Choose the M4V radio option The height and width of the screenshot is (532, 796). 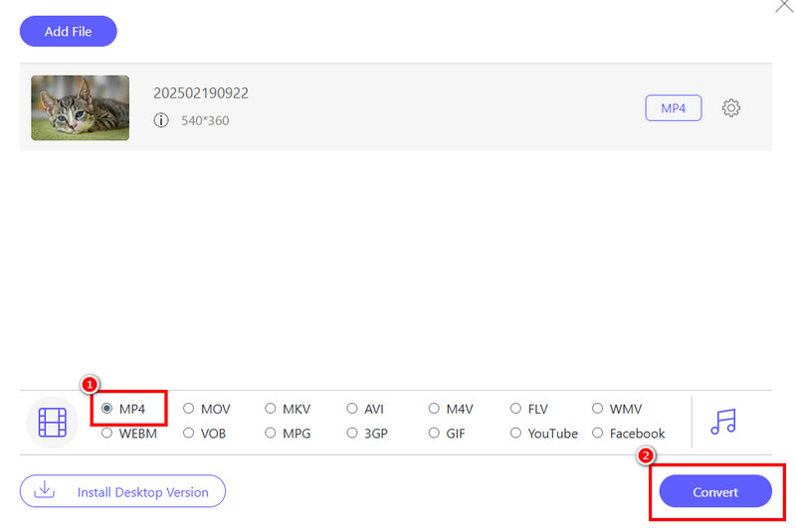435,409
